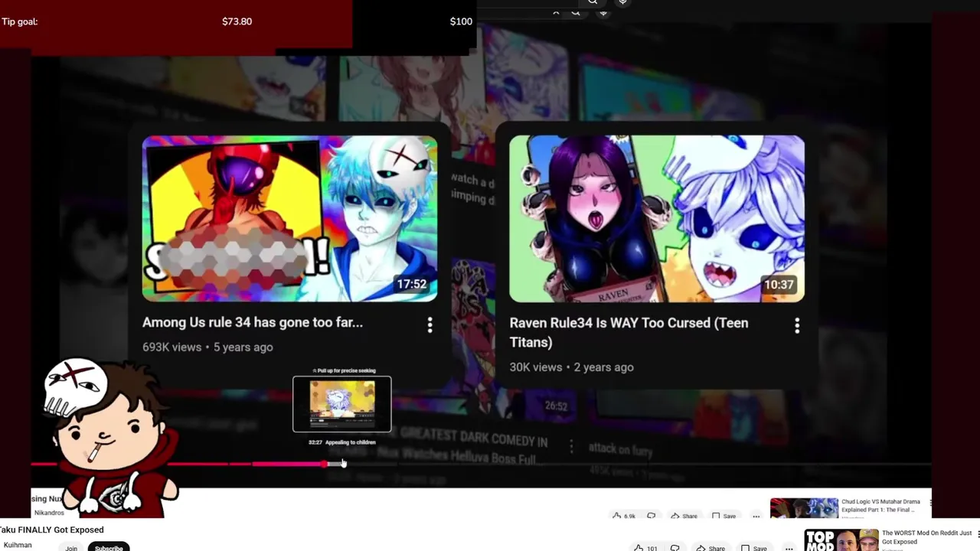Screen dimensions: 980x551
Task: Open 'Chud Logic VS Mutahar Drama' recommended video thumbnail
Action: 804,508
